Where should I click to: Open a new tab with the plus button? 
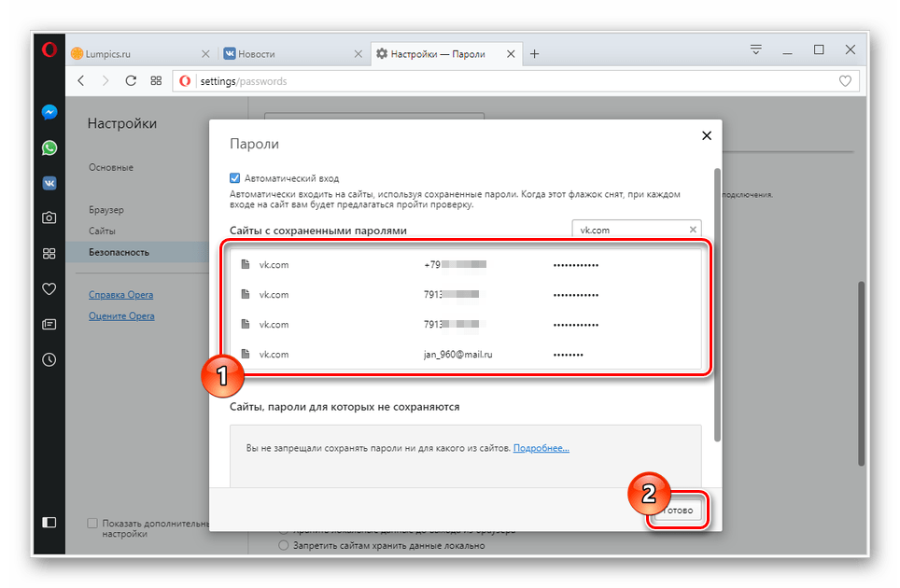pyautogui.click(x=534, y=54)
